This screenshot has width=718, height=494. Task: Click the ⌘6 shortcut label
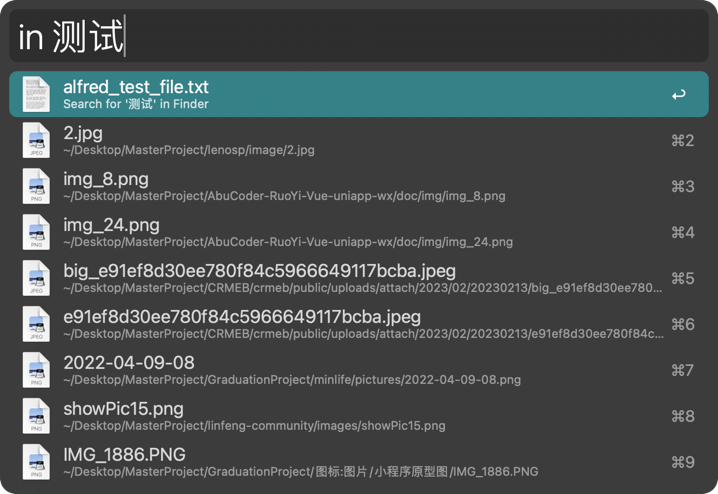coord(682,324)
